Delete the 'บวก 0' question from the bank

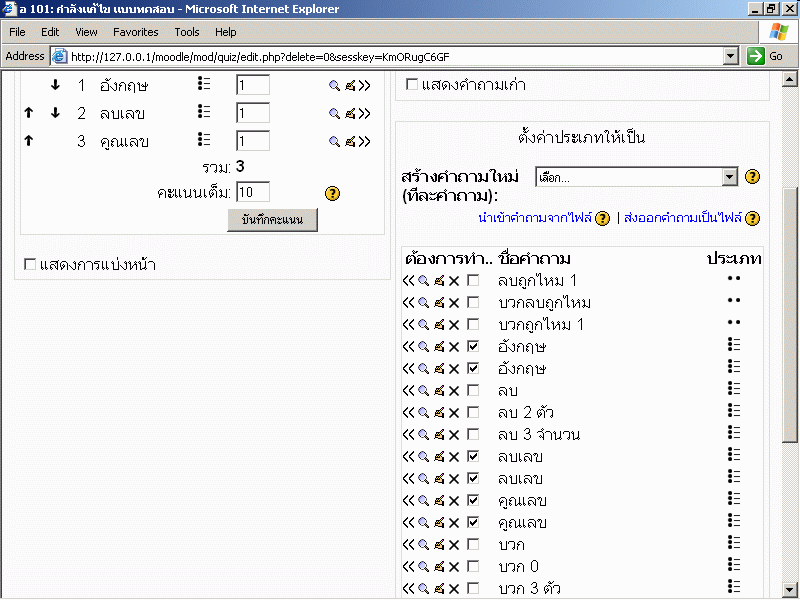pyautogui.click(x=454, y=567)
